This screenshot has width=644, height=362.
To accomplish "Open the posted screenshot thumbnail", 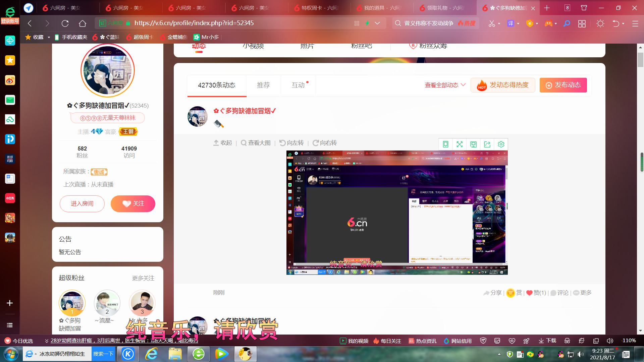I will click(397, 213).
